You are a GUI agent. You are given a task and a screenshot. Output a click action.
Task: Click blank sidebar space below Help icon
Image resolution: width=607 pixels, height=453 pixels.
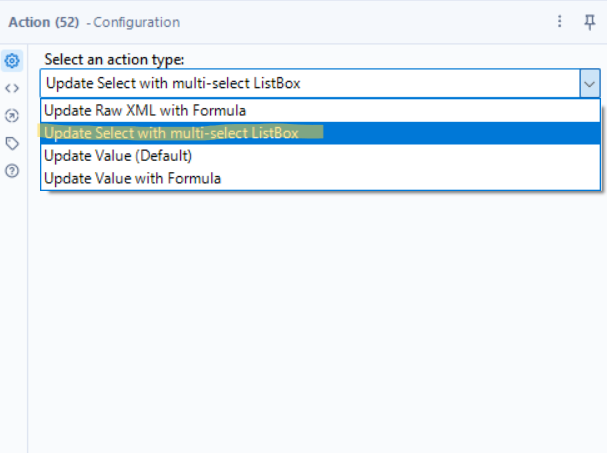click(x=13, y=300)
